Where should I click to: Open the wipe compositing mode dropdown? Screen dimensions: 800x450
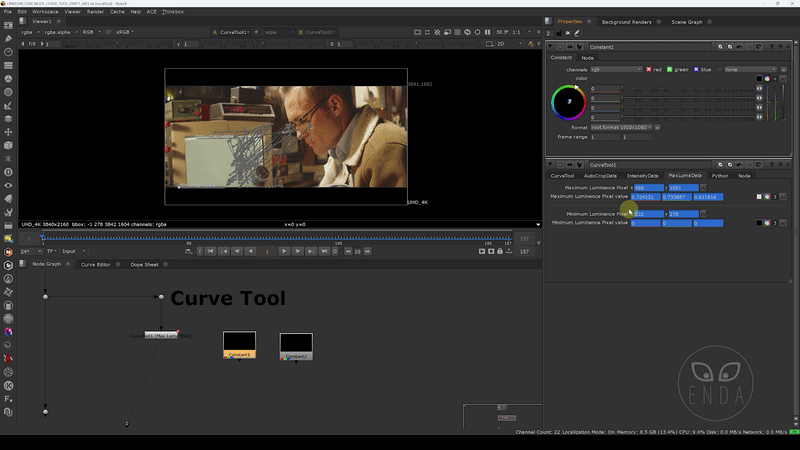pyautogui.click(x=279, y=32)
